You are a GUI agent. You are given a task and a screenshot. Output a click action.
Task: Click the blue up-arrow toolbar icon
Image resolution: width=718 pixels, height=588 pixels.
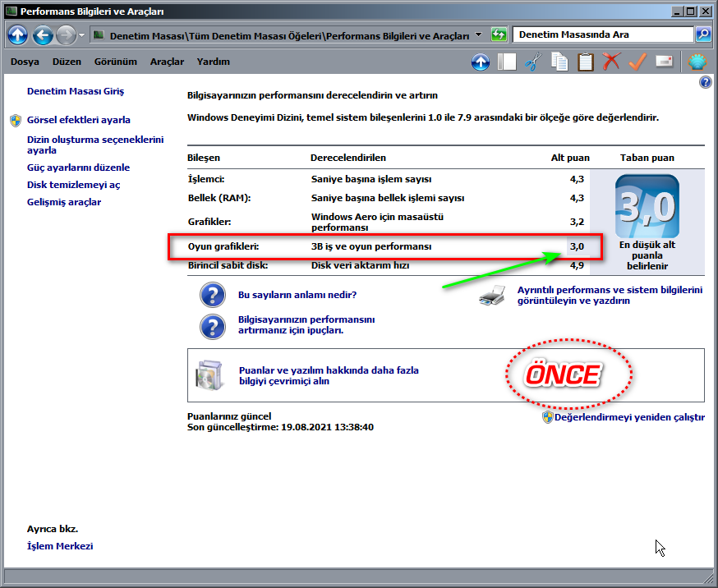tap(481, 62)
